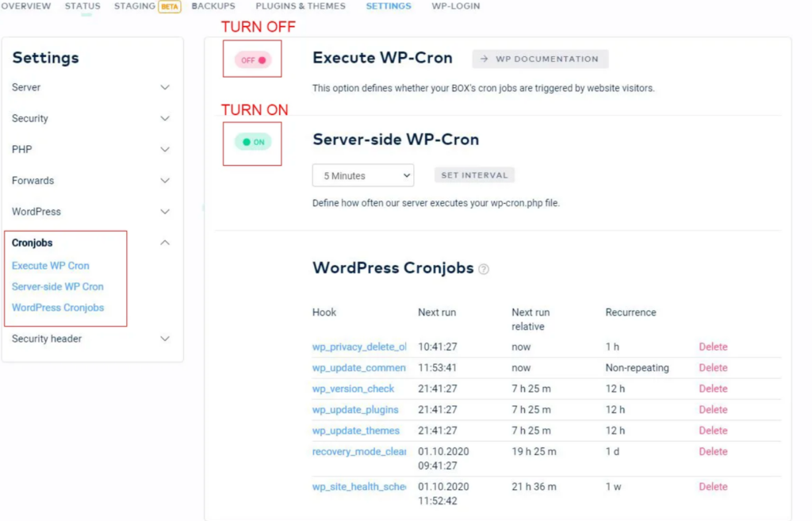Toggle the Server-side WP-Cron ON switch
812x521 pixels.
coord(253,142)
